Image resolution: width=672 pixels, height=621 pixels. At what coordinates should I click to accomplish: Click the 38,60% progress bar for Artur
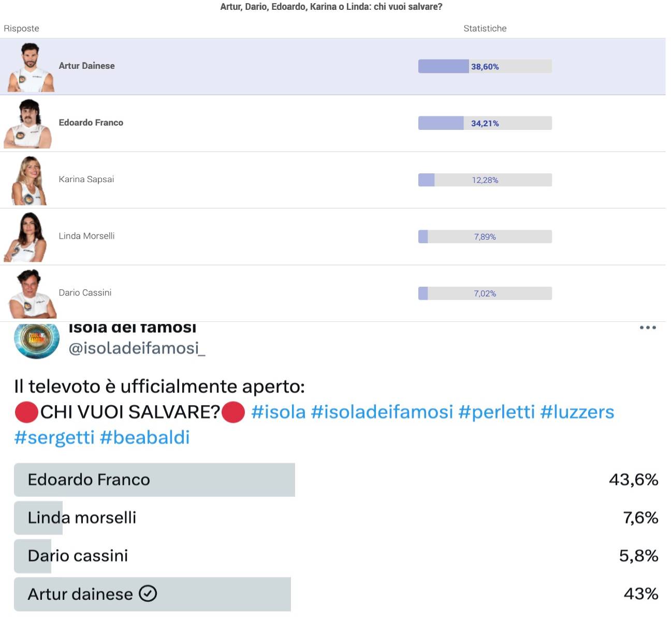485,66
